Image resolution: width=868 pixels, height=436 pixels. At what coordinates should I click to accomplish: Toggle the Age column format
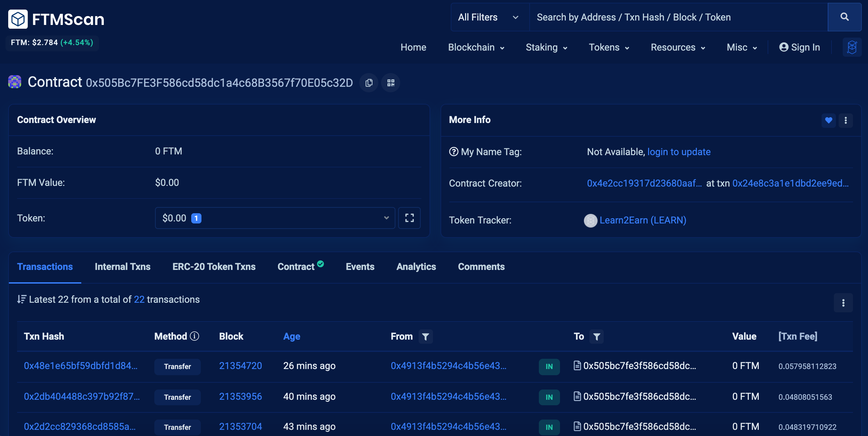[x=292, y=337]
